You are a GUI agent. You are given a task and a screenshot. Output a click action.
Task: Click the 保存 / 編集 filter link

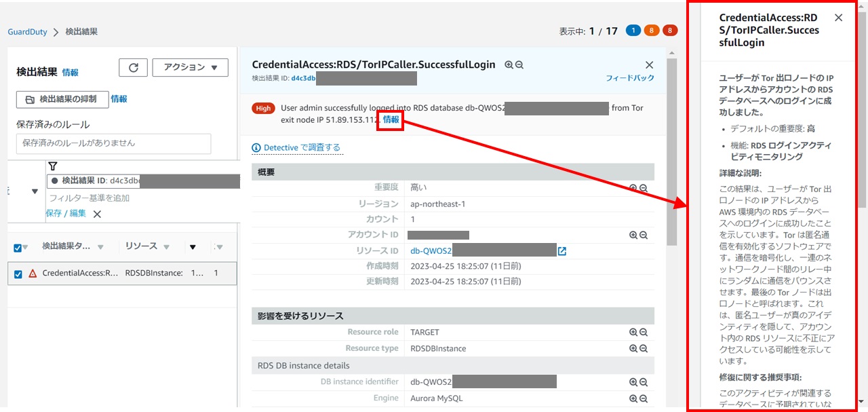tap(66, 213)
